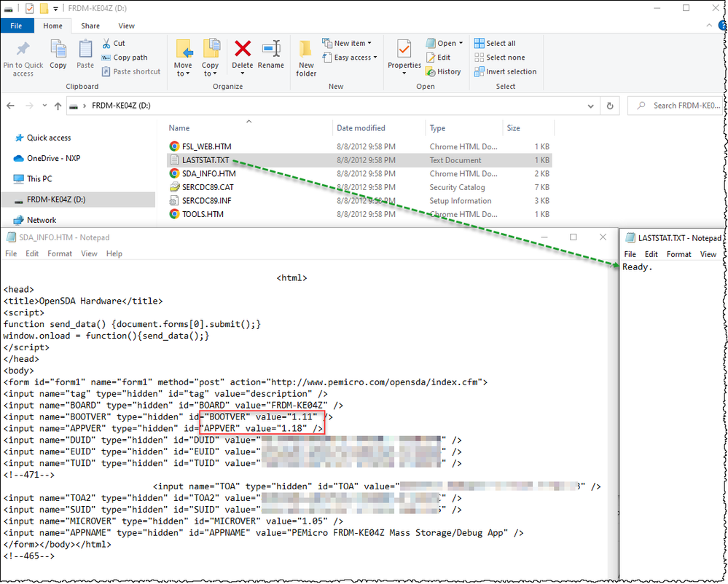The height and width of the screenshot is (584, 728).
Task: Open Edit menu in SDA_INFO.HTM Notepad
Action: pyautogui.click(x=32, y=253)
